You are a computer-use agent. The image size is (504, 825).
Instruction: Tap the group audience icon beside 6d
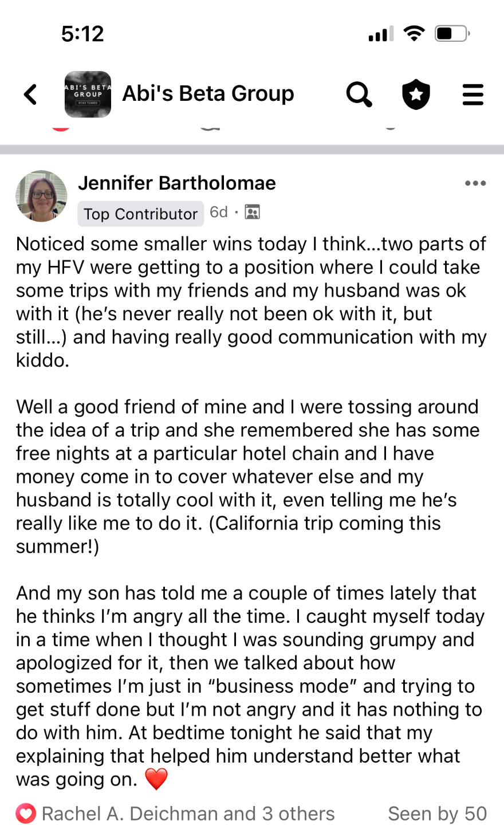coord(252,213)
